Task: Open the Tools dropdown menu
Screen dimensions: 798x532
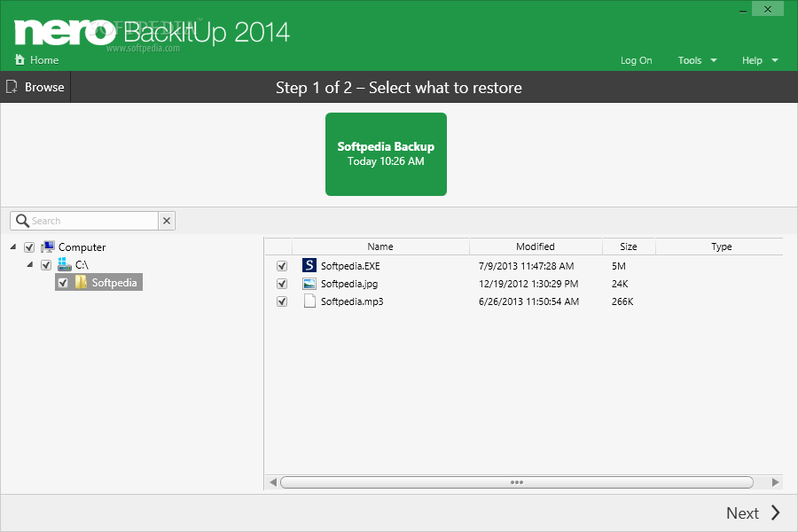Action: tap(697, 60)
